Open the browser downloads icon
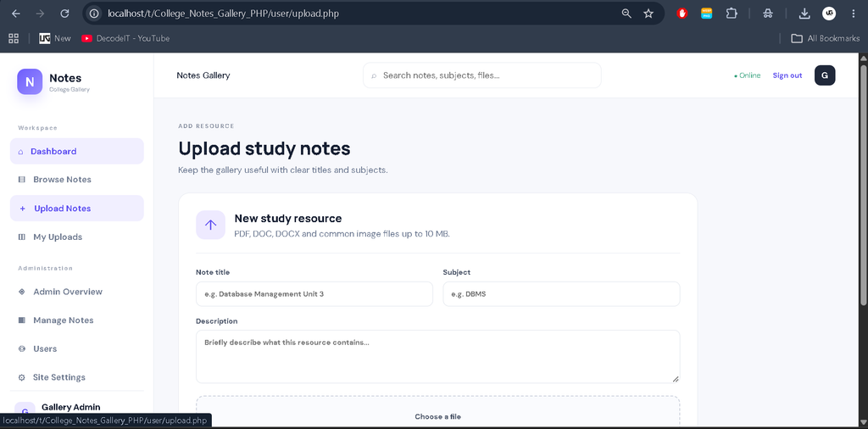Screen dimensions: 868x429 click(805, 14)
